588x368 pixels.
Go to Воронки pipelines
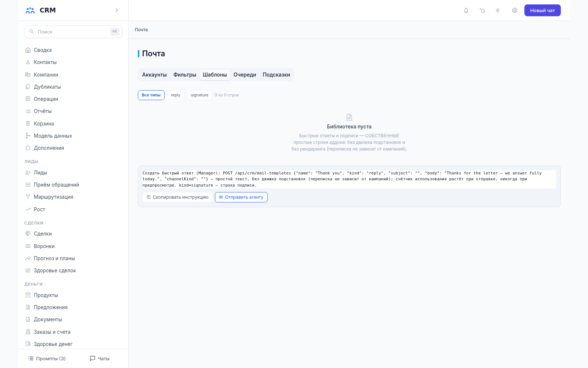click(x=73, y=246)
